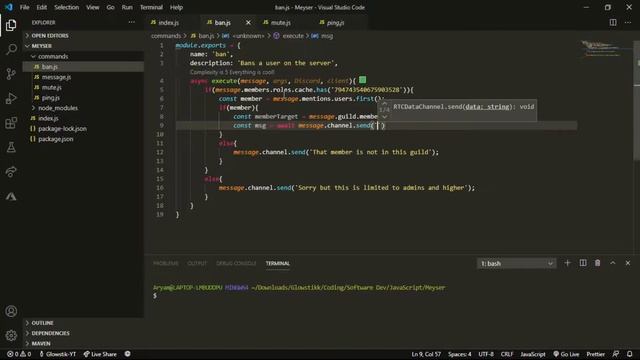
Task: Change indentation via Spaces: 4
Action: 460,354
